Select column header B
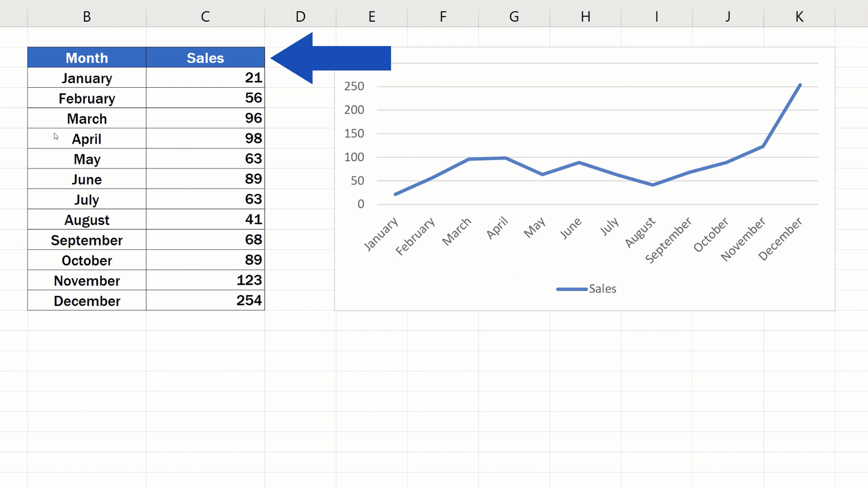The height and width of the screenshot is (488, 868). (x=86, y=16)
